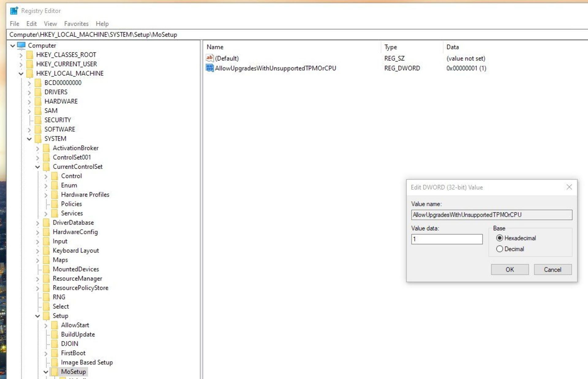Screen dimensions: 588x379
Task: Click the DJOIN folder icon
Action: 55,344
